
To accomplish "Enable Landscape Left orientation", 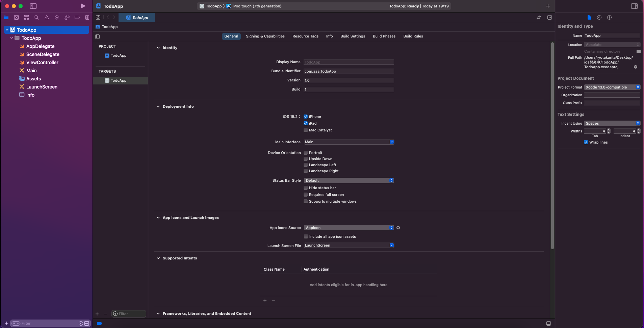I will (x=306, y=165).
